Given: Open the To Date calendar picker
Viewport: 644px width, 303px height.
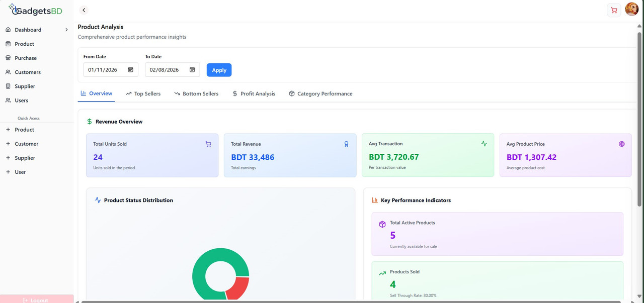Looking at the screenshot, I should tap(192, 69).
